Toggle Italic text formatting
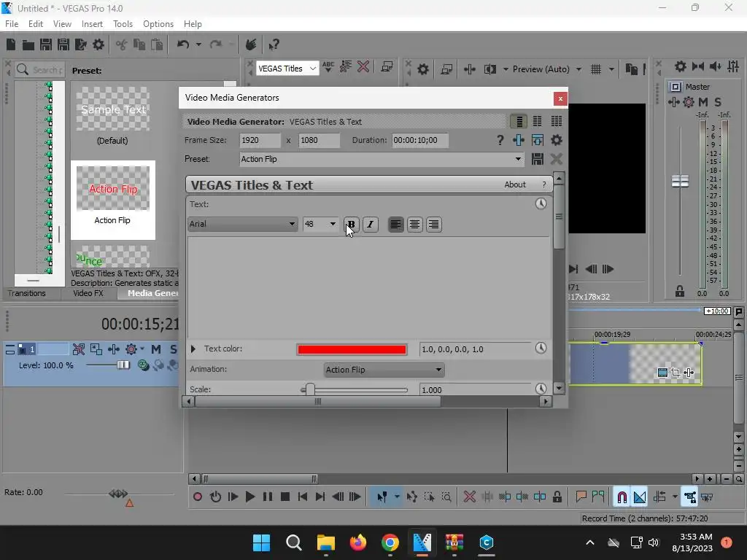 (370, 225)
